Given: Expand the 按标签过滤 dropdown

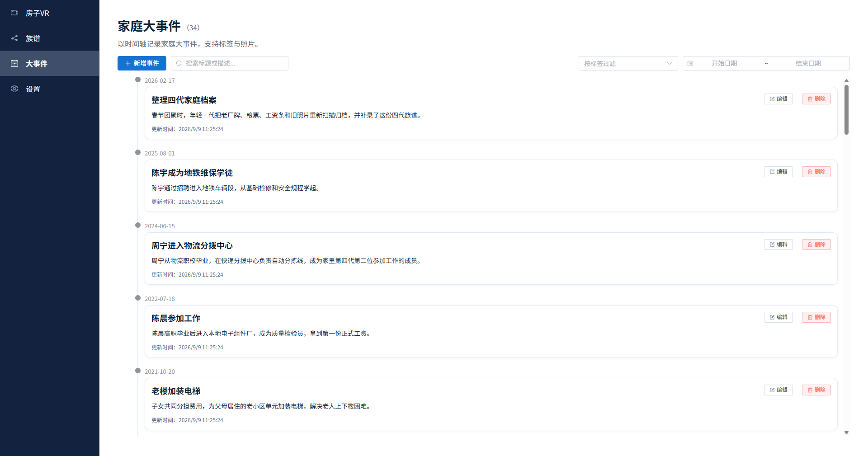Looking at the screenshot, I should click(x=628, y=63).
